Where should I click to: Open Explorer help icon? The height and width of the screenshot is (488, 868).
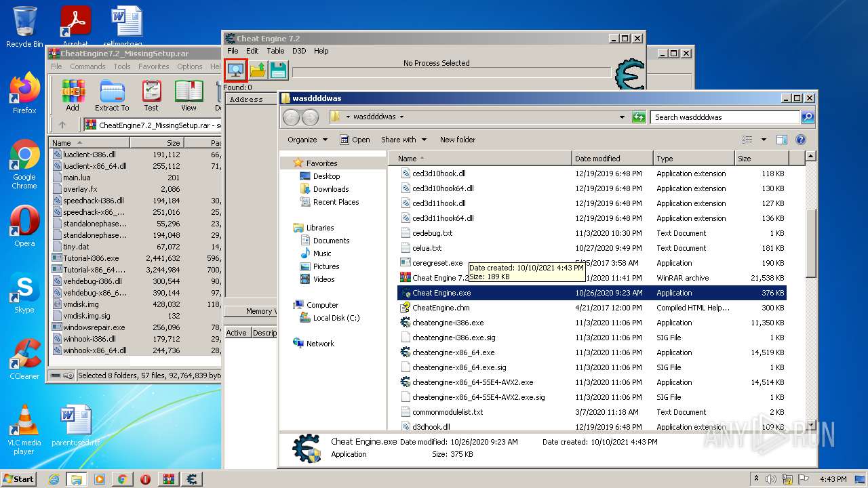pos(800,140)
